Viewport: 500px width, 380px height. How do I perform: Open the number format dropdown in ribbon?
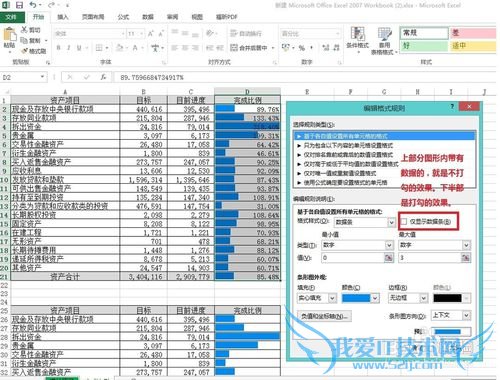click(337, 34)
